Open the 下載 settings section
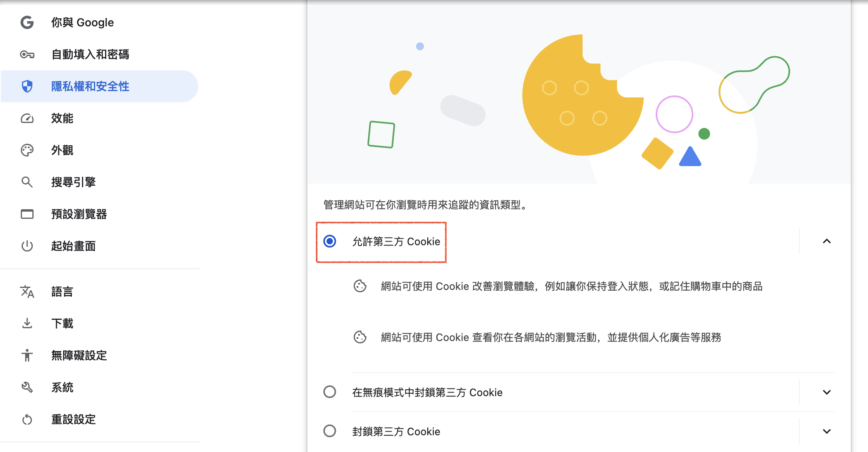 point(62,323)
